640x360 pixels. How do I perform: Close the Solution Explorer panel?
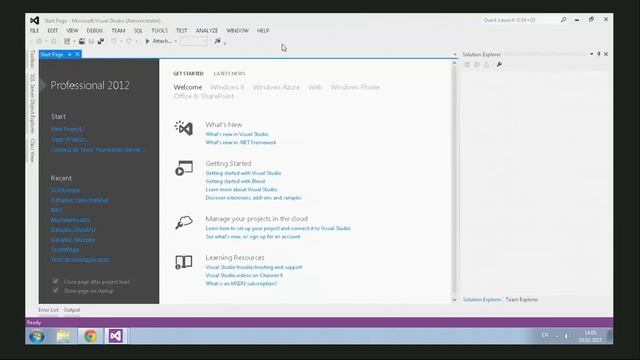(606, 54)
